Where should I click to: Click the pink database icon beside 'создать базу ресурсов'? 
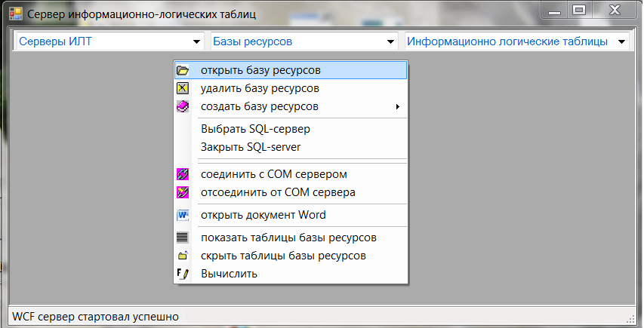tap(183, 106)
